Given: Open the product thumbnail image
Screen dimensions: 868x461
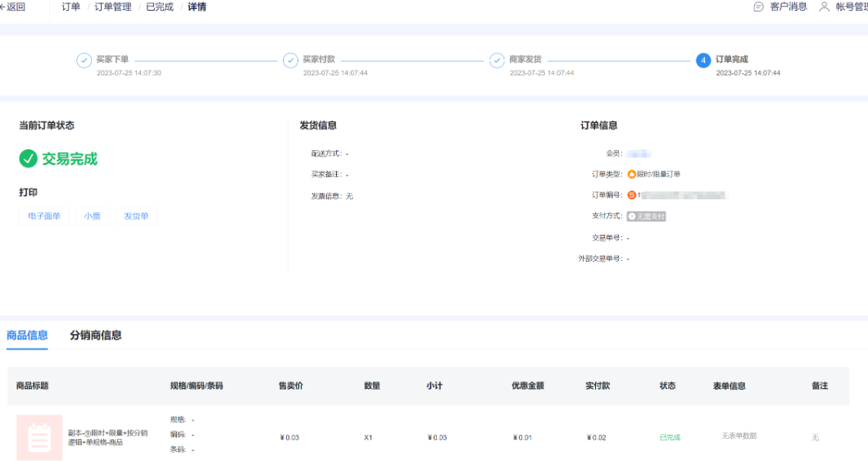Looking at the screenshot, I should click(x=39, y=437).
